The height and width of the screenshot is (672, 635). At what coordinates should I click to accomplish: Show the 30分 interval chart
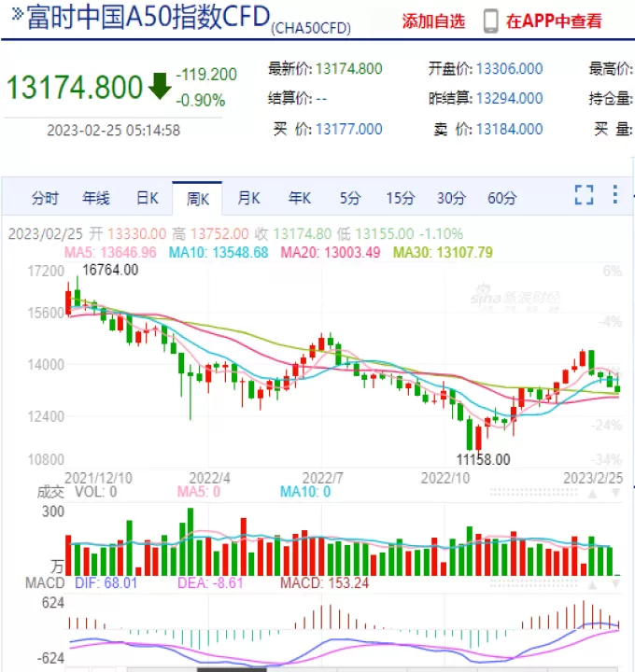tap(451, 198)
